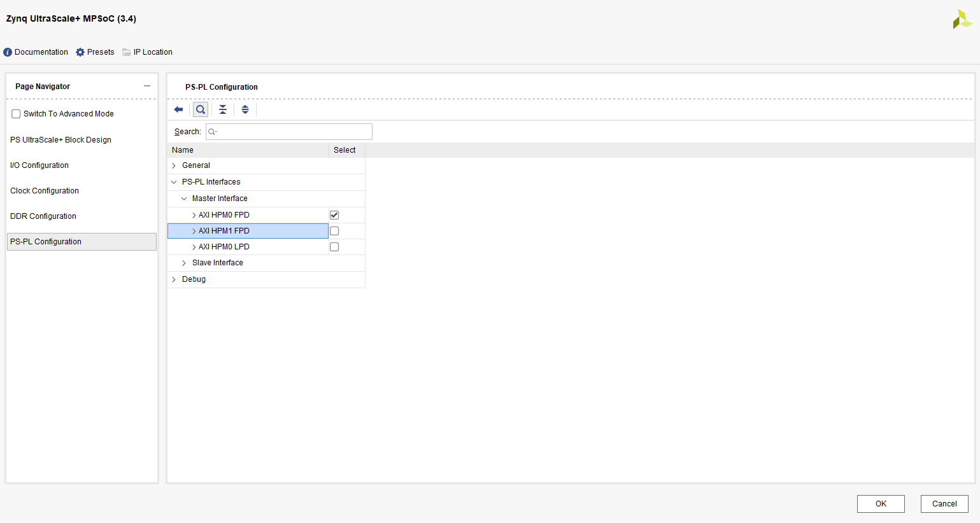Image resolution: width=980 pixels, height=523 pixels.
Task: Expand the AXI HPM0 LPD chevron
Action: pos(194,247)
